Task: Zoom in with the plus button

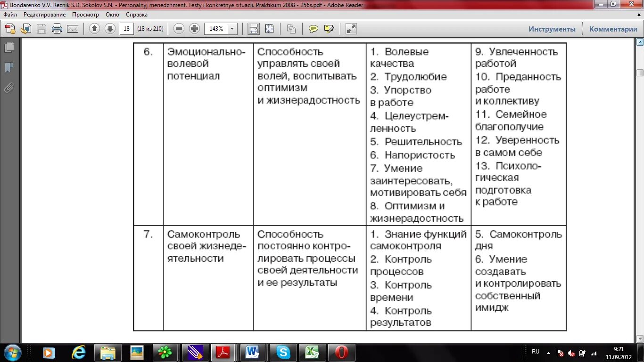Action: [x=194, y=29]
